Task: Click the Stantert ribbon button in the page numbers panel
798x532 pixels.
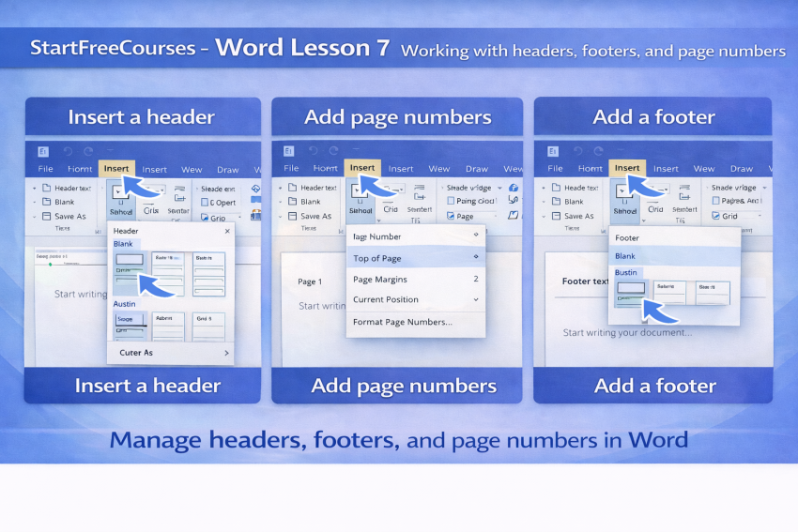Action: tap(420, 199)
